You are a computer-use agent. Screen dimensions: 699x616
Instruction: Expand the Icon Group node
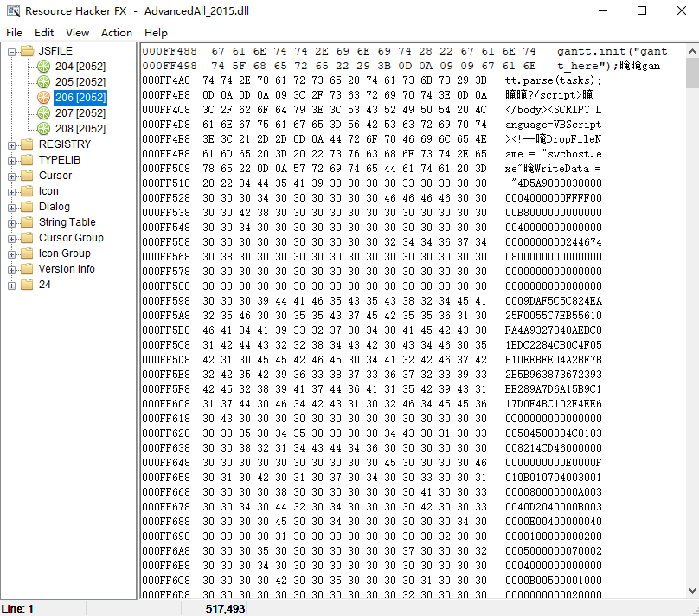click(11, 254)
